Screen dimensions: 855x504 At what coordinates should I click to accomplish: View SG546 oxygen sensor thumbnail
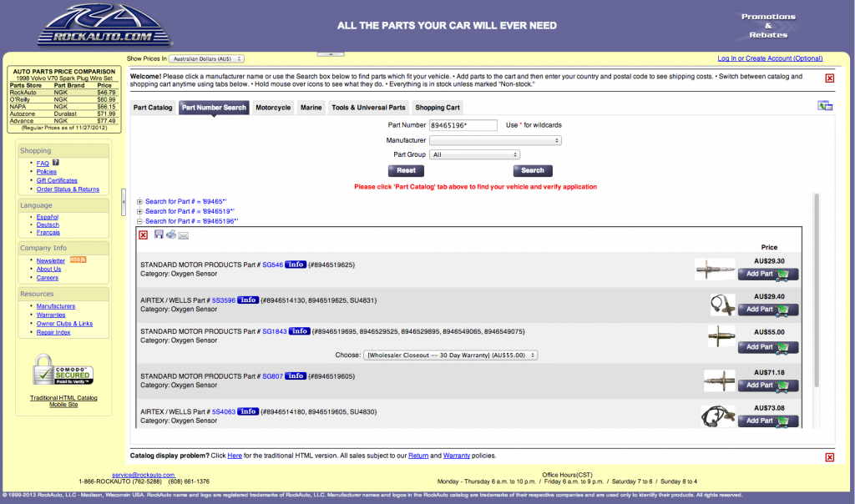(x=716, y=270)
